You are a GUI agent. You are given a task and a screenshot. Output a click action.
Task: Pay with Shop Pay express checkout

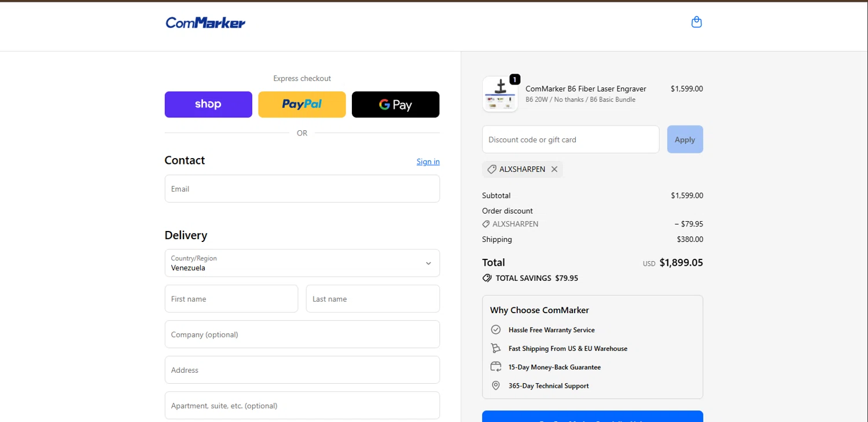[208, 104]
